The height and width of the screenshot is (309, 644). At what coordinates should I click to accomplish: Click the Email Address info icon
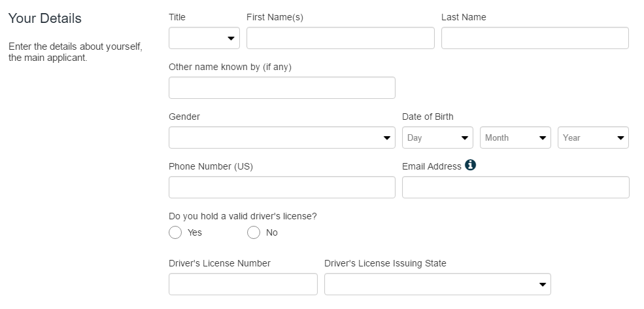[470, 165]
